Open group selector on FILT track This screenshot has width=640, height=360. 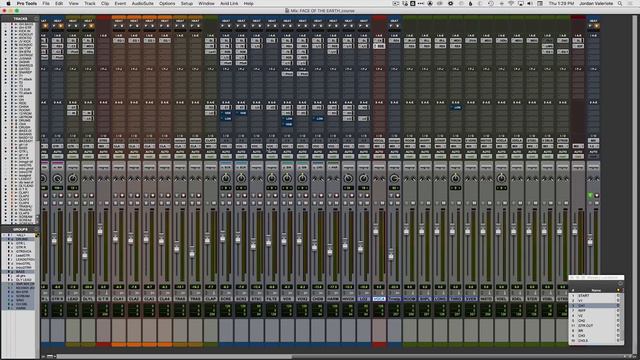click(272, 167)
